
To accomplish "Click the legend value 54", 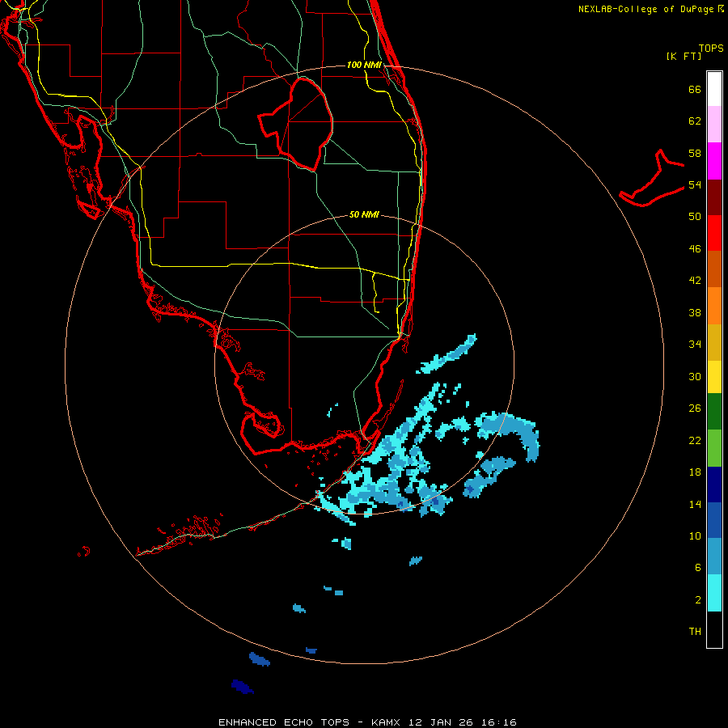I will [x=695, y=184].
